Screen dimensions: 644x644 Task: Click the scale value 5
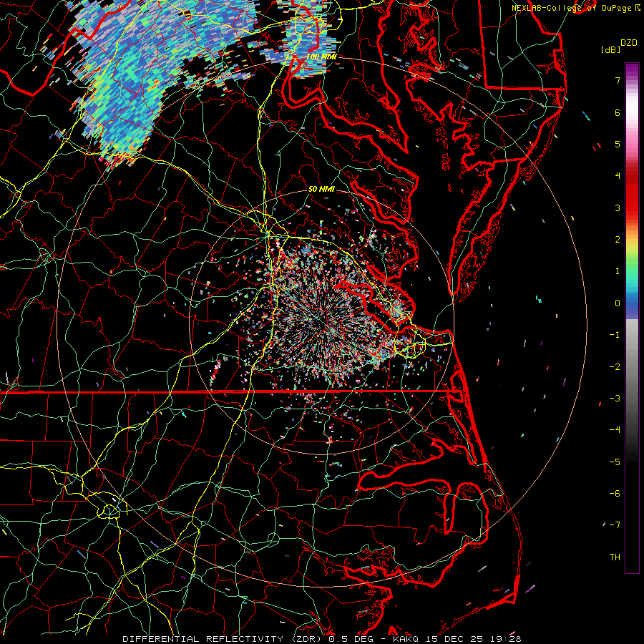point(618,144)
